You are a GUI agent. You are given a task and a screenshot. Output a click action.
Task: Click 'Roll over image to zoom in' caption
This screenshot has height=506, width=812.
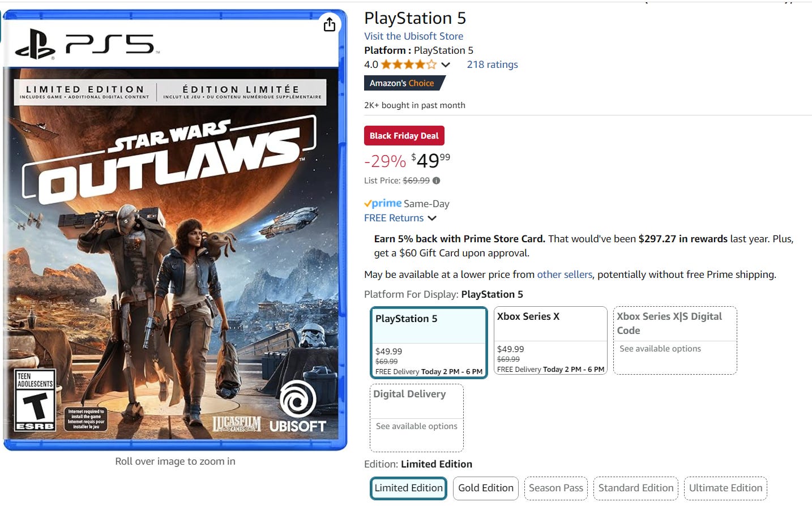point(175,461)
